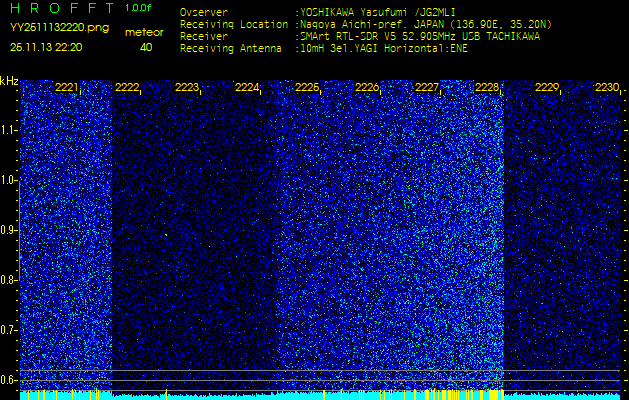The width and height of the screenshot is (629, 400).
Task: Click the 2221 time marker
Action: tap(67, 87)
